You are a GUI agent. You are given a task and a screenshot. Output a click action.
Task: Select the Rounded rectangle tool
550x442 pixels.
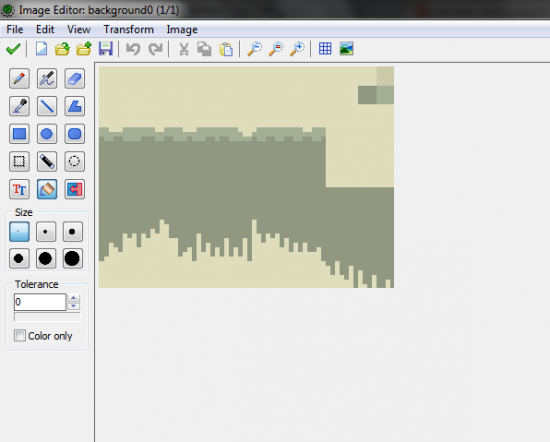pyautogui.click(x=74, y=134)
